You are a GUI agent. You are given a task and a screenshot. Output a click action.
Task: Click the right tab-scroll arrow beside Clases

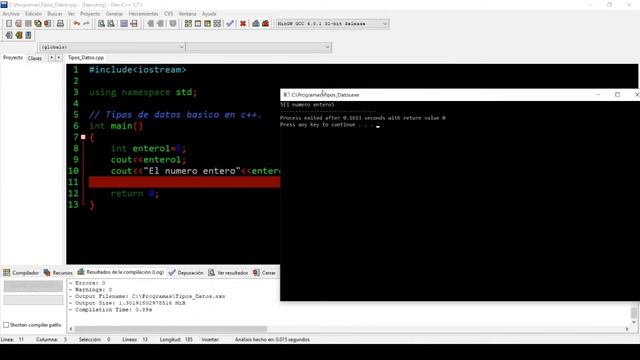pos(59,58)
